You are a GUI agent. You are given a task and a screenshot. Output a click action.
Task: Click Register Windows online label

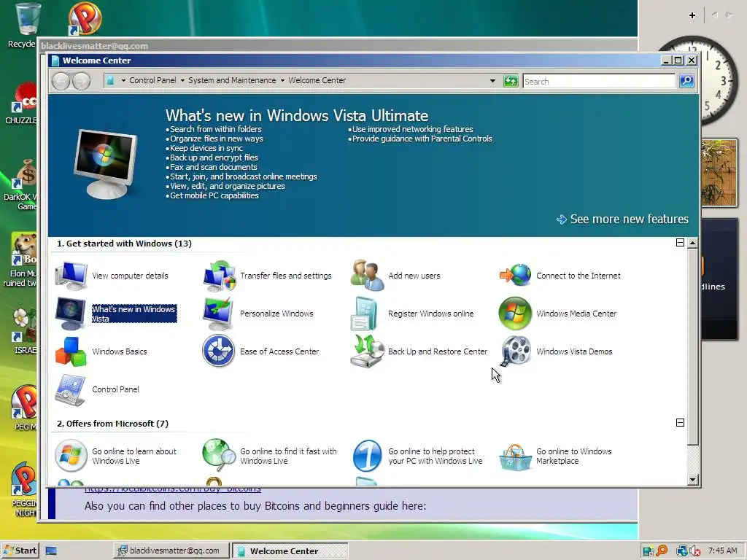point(430,314)
